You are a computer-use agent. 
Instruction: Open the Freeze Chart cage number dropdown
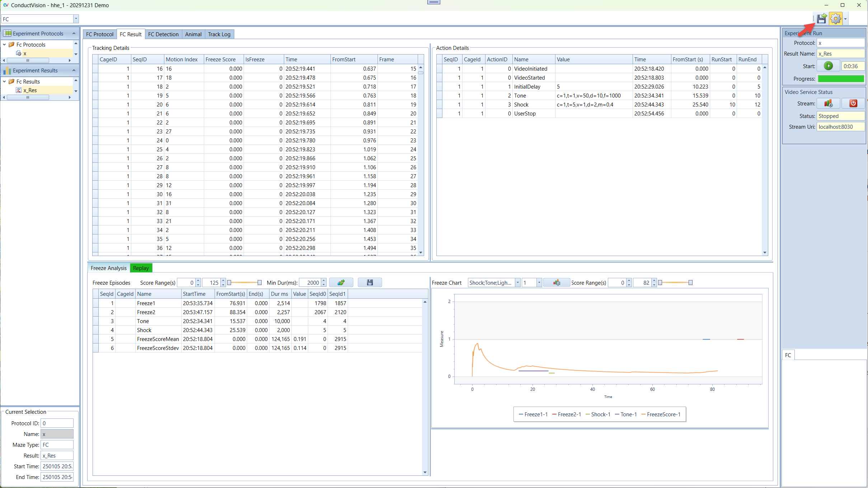click(x=539, y=283)
